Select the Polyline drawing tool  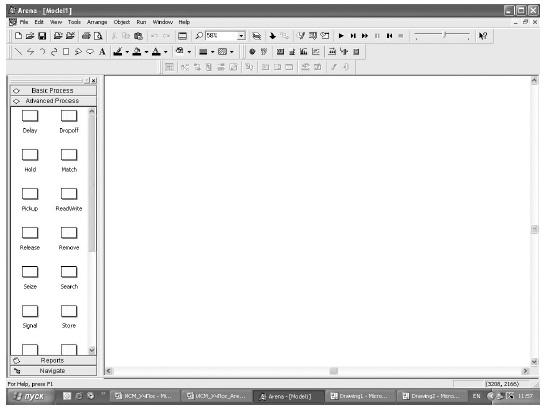point(30,52)
